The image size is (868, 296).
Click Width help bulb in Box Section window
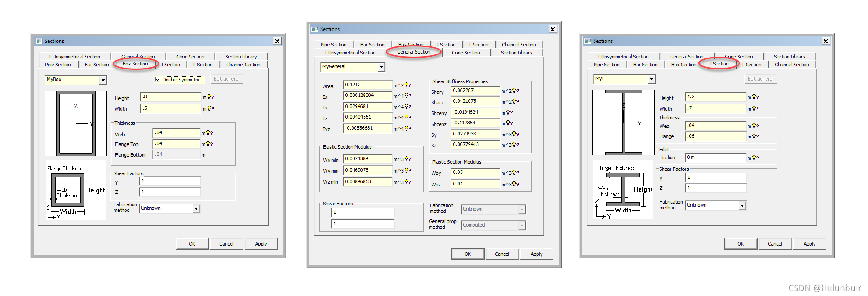coord(211,108)
